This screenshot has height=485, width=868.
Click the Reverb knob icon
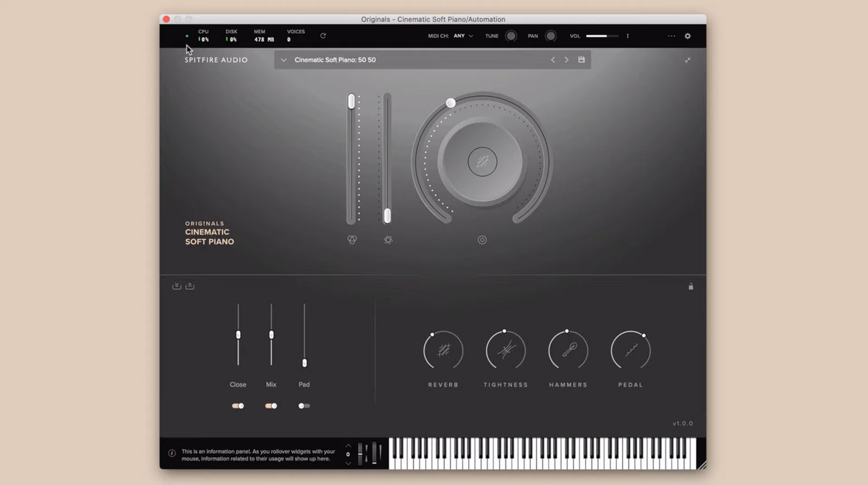pyautogui.click(x=443, y=351)
